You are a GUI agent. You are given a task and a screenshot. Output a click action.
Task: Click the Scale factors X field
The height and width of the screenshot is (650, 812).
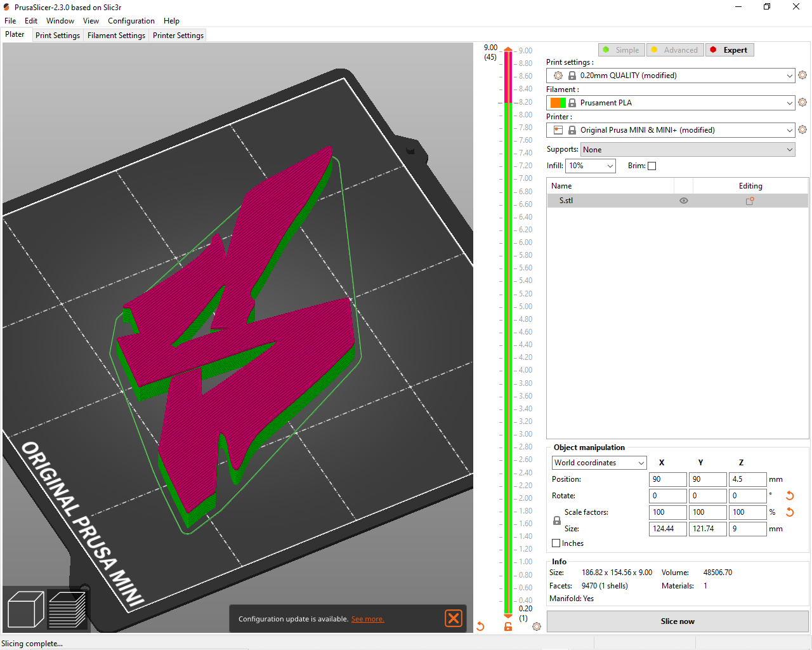[667, 512]
